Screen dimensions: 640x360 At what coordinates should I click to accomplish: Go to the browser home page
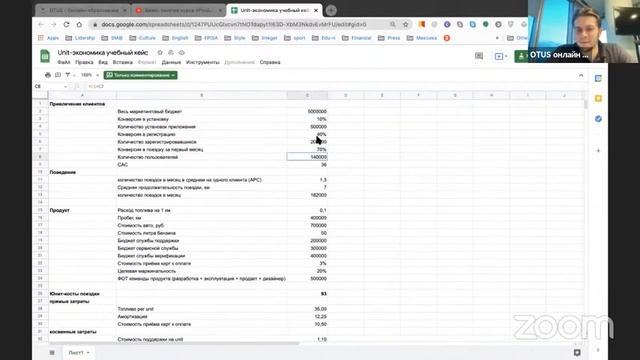pos(79,24)
